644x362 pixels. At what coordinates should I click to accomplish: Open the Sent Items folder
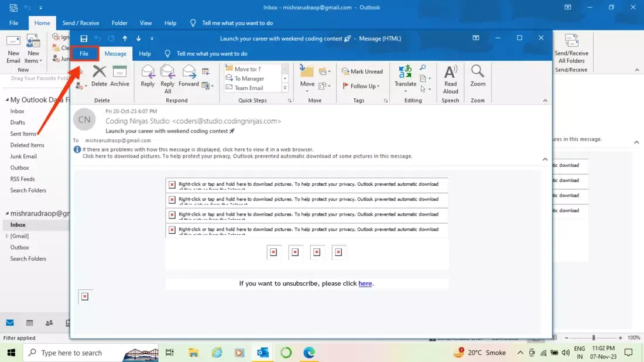point(23,134)
